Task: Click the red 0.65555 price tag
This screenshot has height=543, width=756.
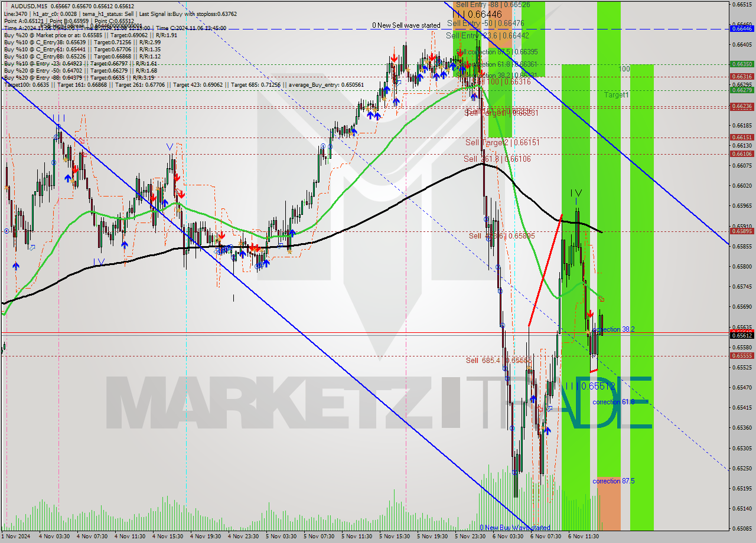Action: tap(741, 355)
